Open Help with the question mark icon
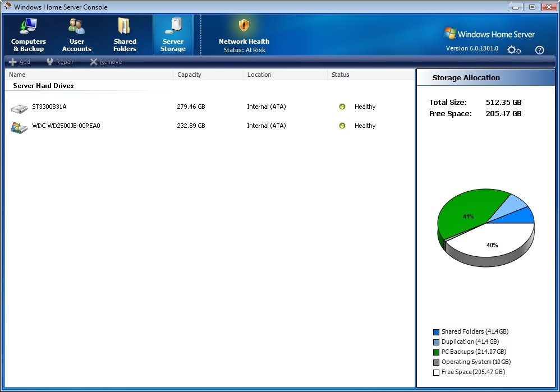 pyautogui.click(x=539, y=50)
